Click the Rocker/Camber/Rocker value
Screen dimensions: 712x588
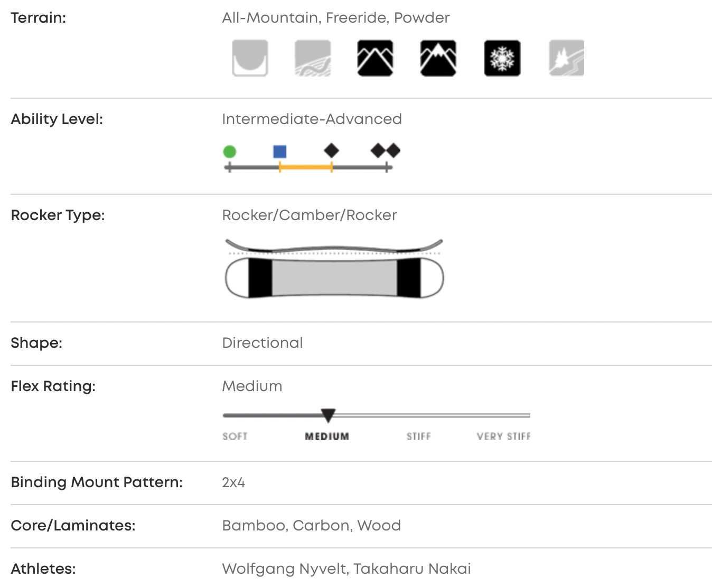coord(310,215)
